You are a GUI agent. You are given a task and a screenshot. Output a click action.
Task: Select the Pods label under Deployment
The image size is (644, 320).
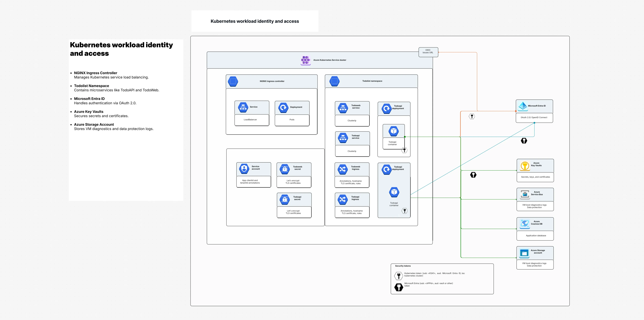[292, 120]
